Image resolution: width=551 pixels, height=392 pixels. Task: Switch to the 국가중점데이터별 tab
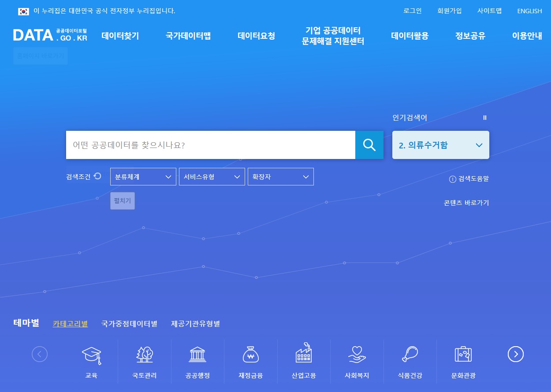coord(129,323)
